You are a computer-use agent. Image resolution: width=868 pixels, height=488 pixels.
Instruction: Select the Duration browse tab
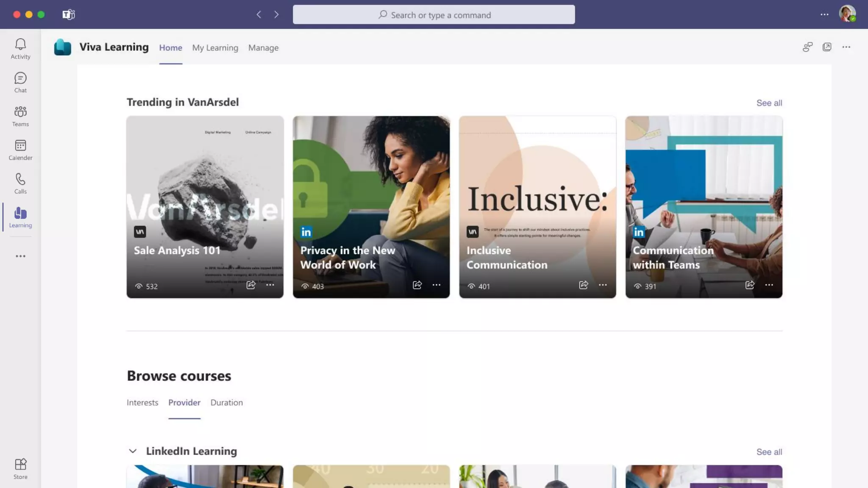click(x=227, y=402)
